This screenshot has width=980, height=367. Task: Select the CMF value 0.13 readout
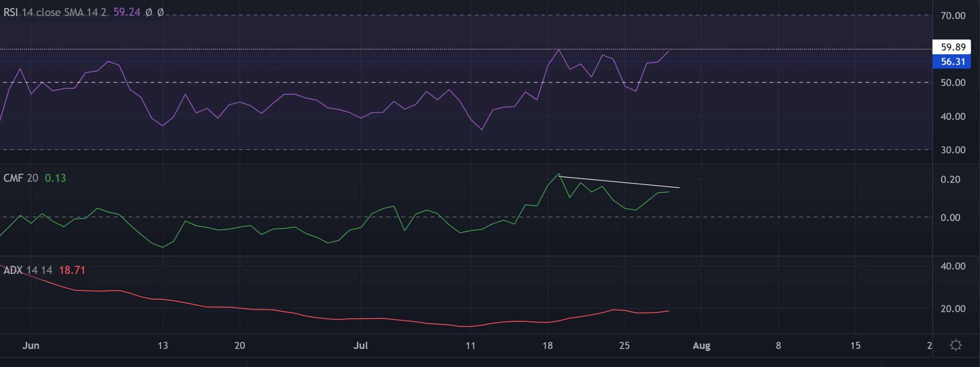click(x=55, y=178)
